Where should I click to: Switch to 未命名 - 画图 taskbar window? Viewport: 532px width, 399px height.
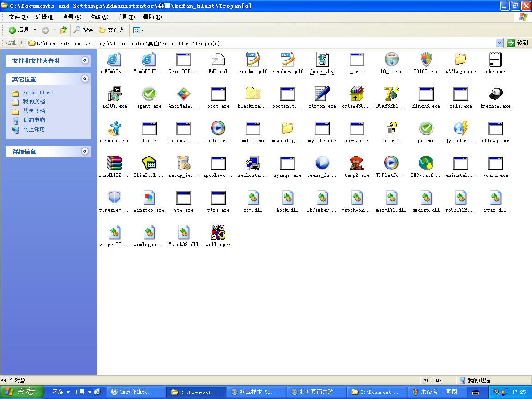pos(436,392)
